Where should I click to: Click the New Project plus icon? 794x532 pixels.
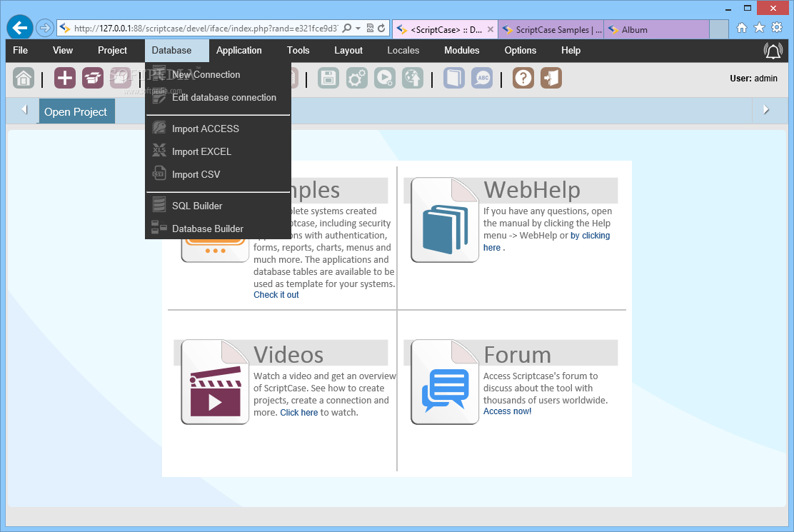pyautogui.click(x=65, y=78)
